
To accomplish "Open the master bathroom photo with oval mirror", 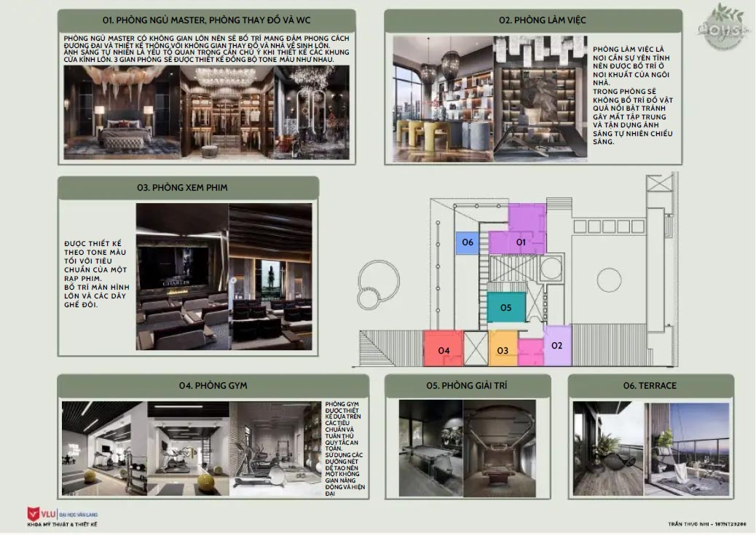I will [312, 112].
